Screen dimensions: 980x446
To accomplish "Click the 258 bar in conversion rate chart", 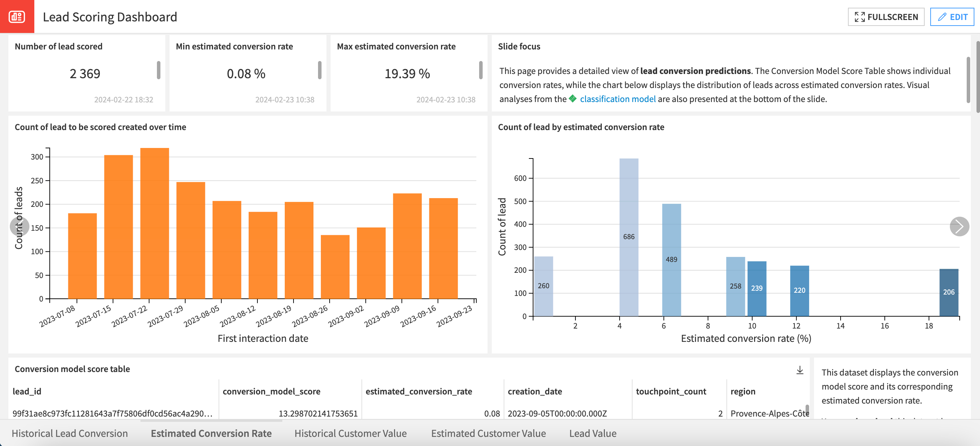I will (736, 286).
